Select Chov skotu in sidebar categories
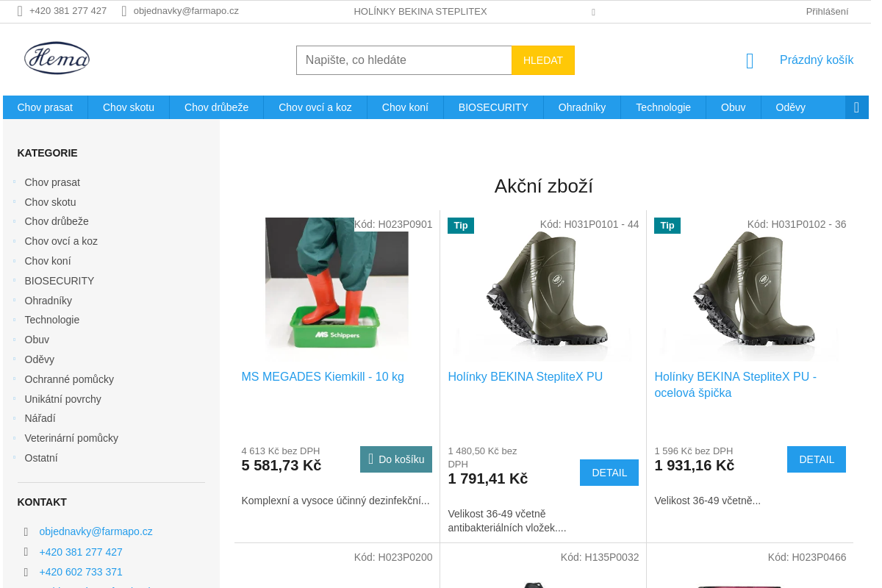The height and width of the screenshot is (588, 882). pos(50,202)
